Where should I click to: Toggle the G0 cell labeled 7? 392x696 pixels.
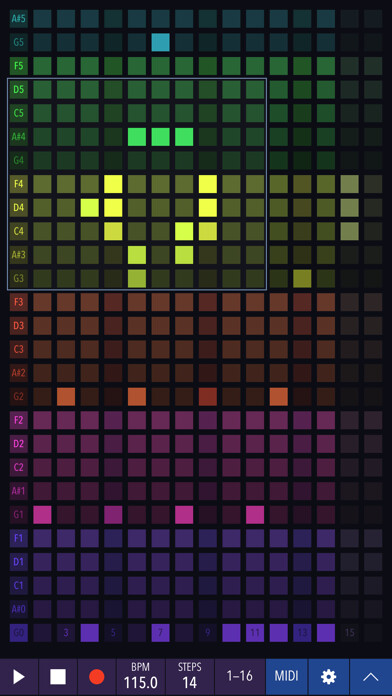click(160, 633)
